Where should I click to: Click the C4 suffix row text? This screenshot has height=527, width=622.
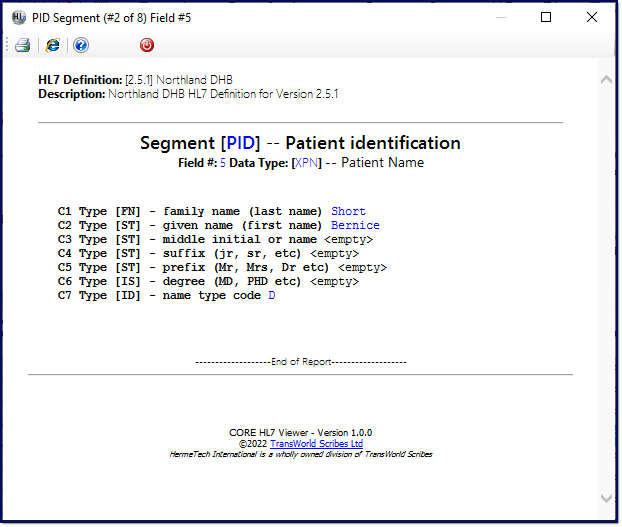pos(208,253)
